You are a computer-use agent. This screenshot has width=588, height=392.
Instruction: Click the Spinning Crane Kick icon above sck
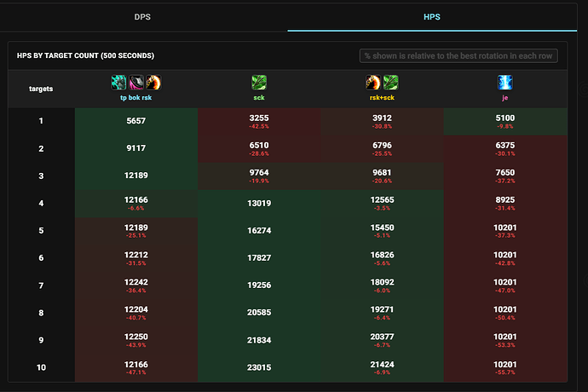click(x=259, y=83)
